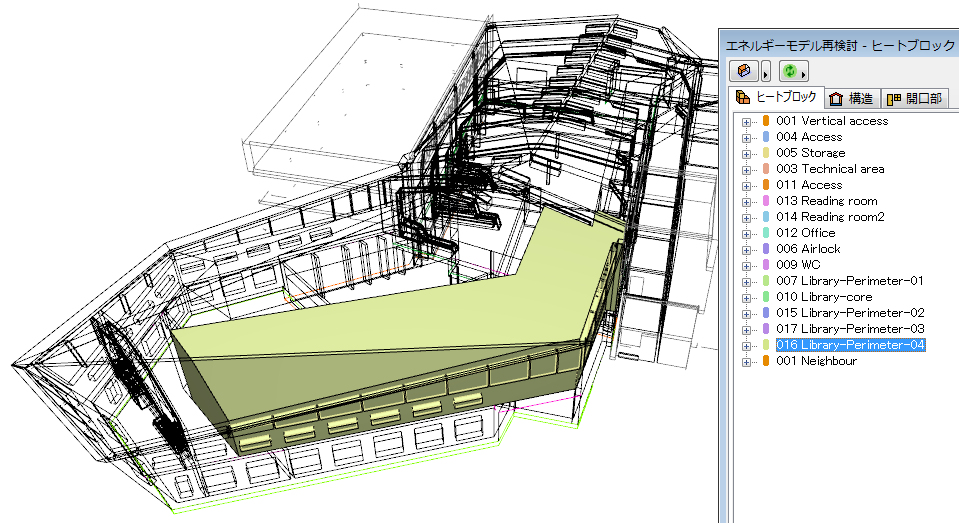This screenshot has width=959, height=523.
Task: Select 004 Access heat block
Action: click(x=809, y=136)
